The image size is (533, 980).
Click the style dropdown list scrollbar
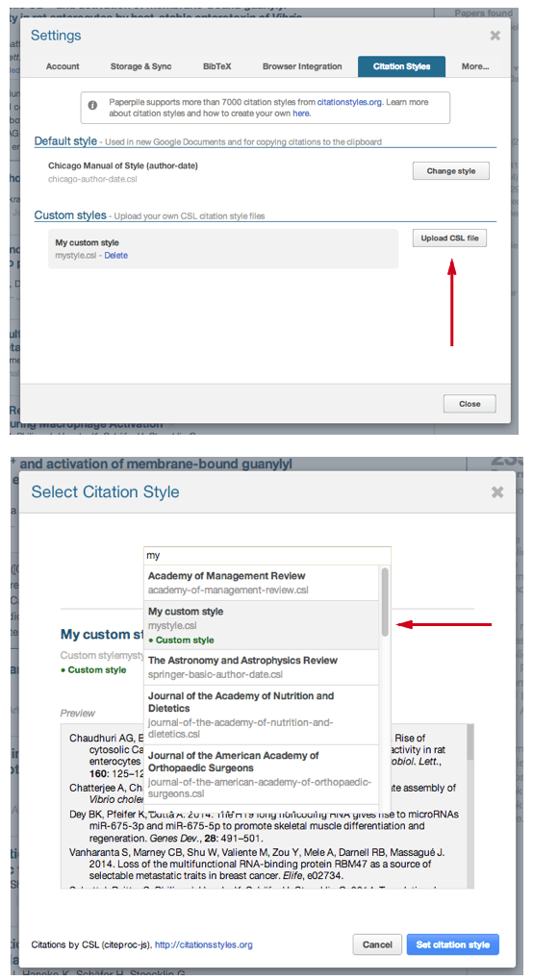(386, 602)
